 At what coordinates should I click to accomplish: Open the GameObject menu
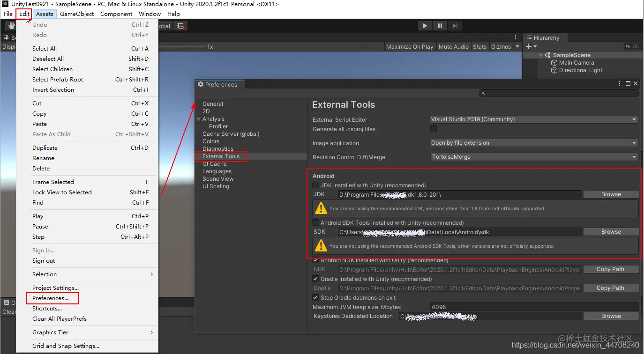click(77, 14)
